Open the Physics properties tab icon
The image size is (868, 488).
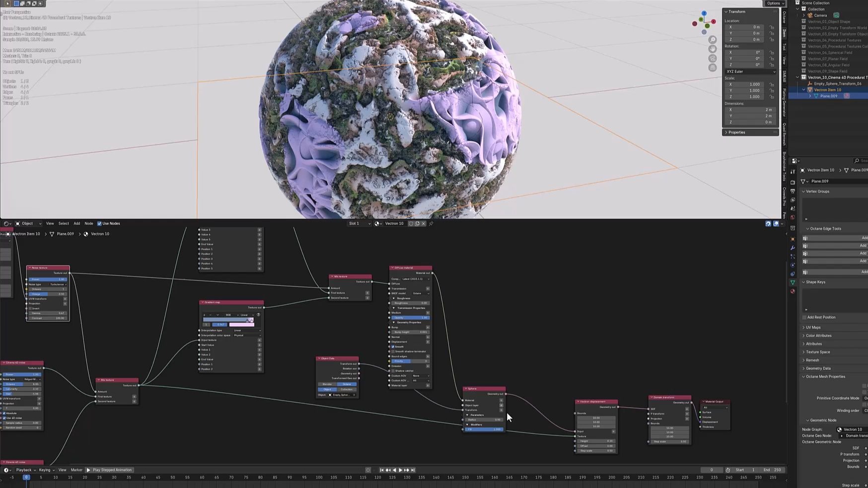pyautogui.click(x=793, y=265)
